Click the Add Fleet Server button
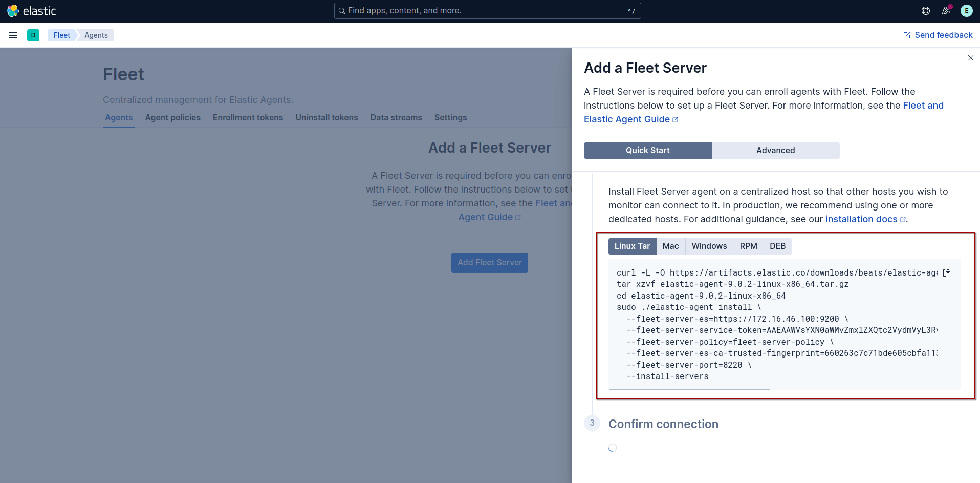Viewport: 980px width, 483px height. [x=490, y=263]
